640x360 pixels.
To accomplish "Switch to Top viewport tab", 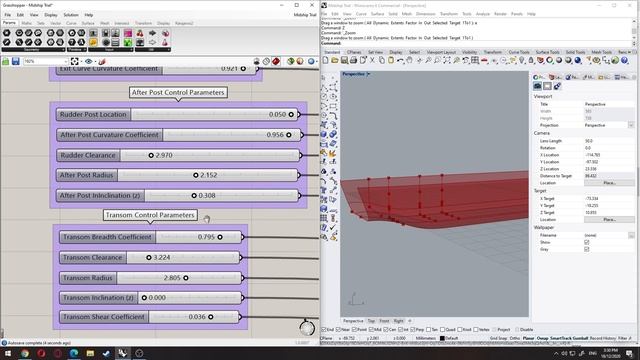I will click(371, 321).
